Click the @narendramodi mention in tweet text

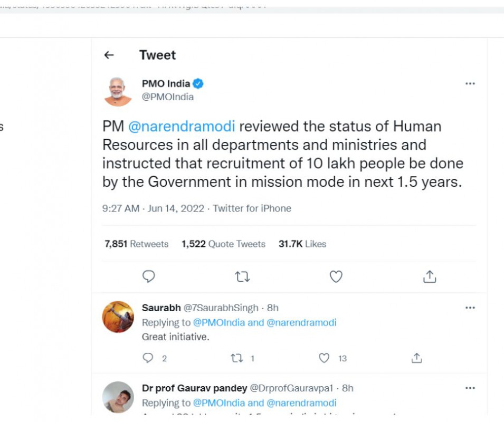pos(182,127)
